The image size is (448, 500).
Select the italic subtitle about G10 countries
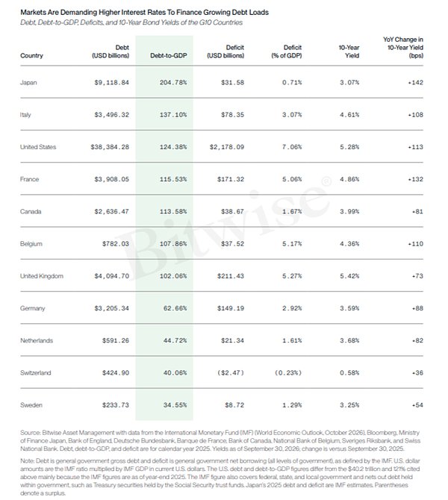click(x=131, y=22)
